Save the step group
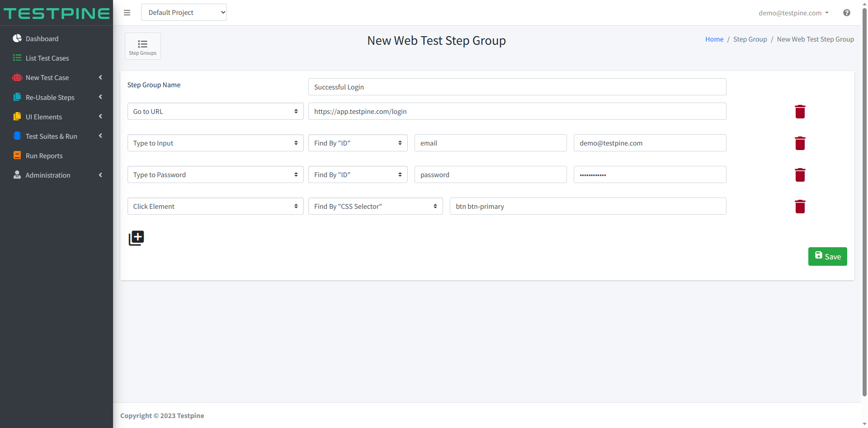 tap(827, 256)
